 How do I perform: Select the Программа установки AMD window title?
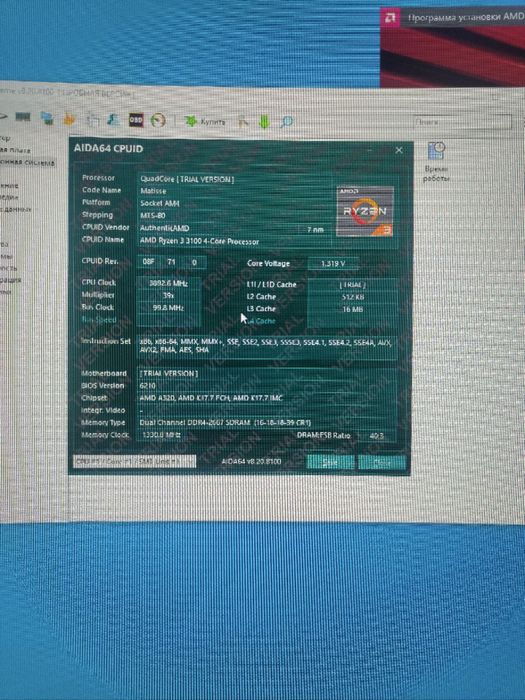tap(466, 17)
